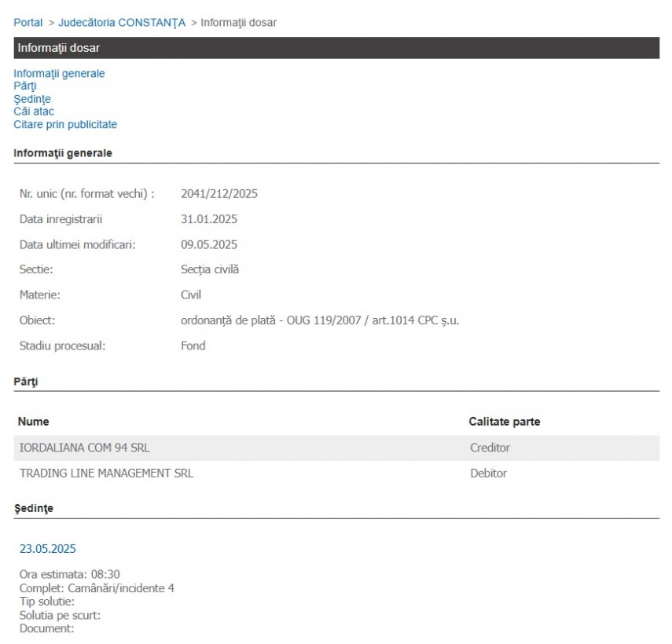This screenshot has width=672, height=644.
Task: Click the Calitate parte column header
Action: point(505,421)
